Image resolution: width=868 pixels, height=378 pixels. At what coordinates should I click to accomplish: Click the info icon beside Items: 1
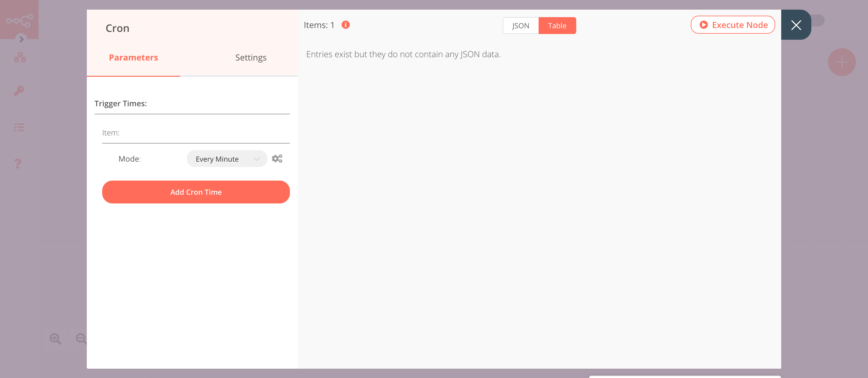(x=345, y=24)
